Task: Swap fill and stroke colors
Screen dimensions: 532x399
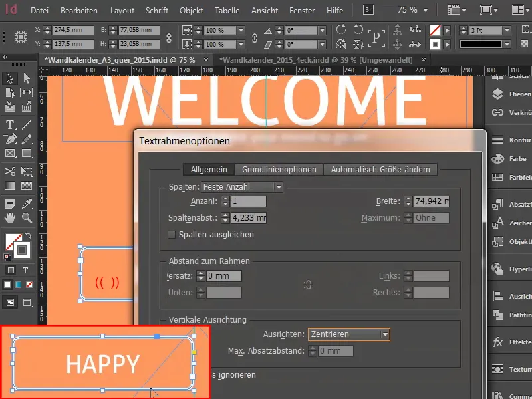Action: 28,235
